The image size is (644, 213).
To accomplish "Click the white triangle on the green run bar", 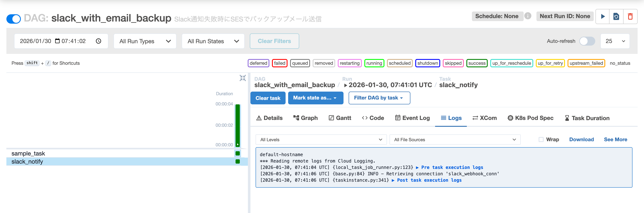I will coord(237,144).
